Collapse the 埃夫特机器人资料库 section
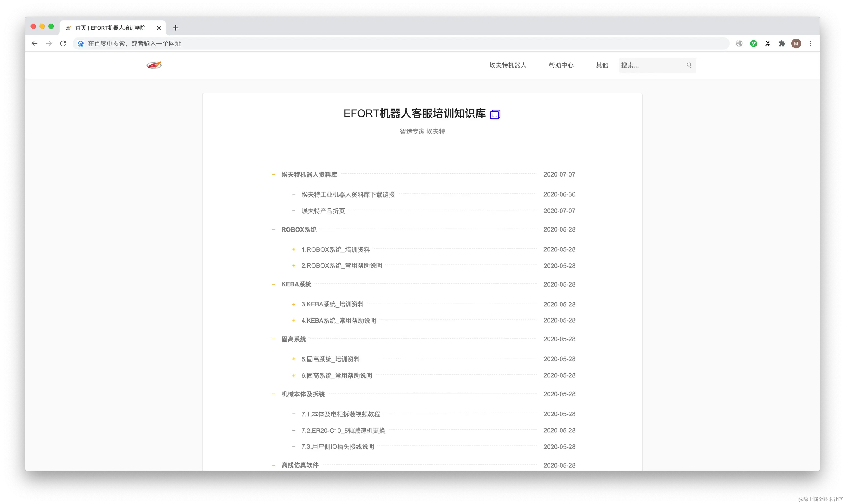The width and height of the screenshot is (845, 504). click(x=273, y=175)
